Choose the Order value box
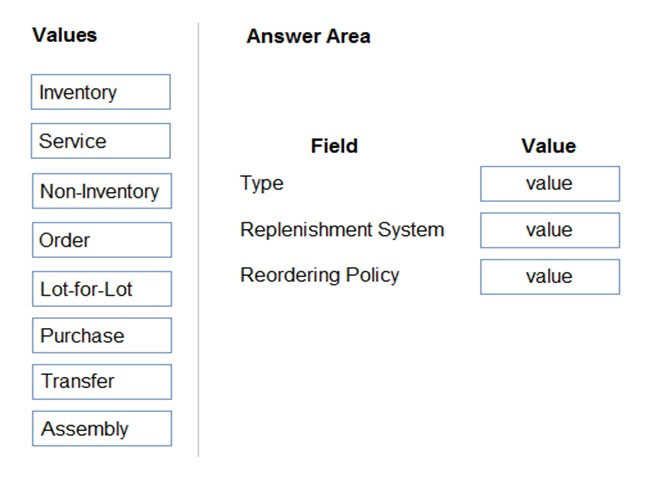This screenshot has height=481, width=651. 102,240
